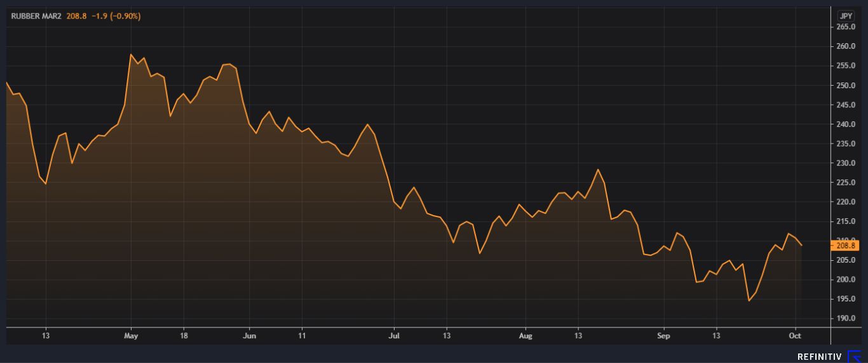Screen dimensions: 868x363
Task: Click the RUBBER MAR2 symbol title
Action: (x=37, y=16)
